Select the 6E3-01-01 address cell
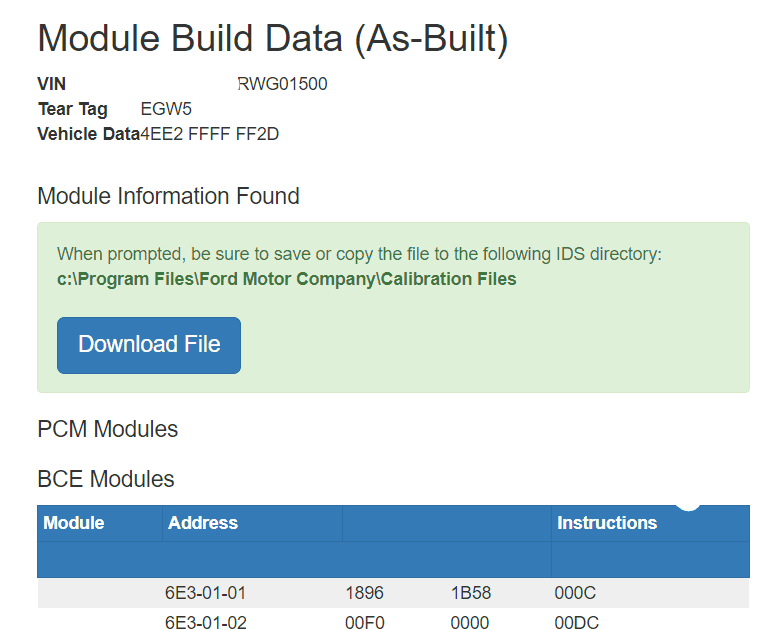Screen dimensions: 782x630 coord(206,593)
